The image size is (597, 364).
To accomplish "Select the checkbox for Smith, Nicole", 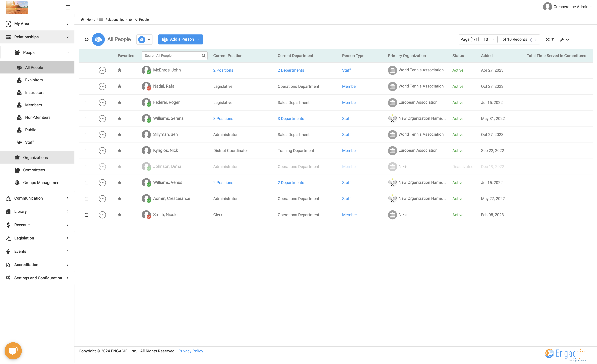I will point(86,215).
